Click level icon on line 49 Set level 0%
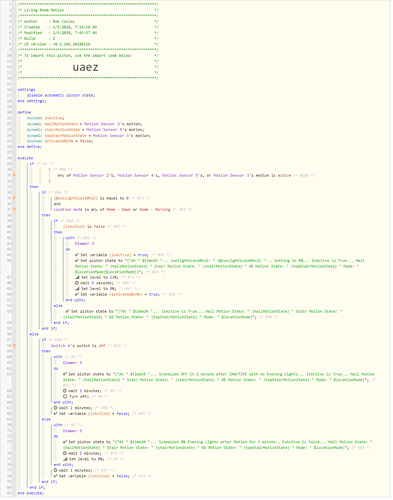 tap(77, 289)
